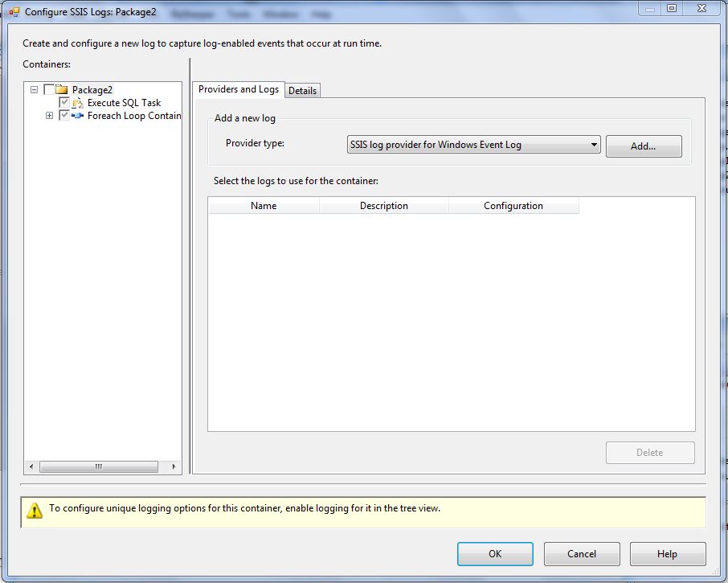The height and width of the screenshot is (583, 728).
Task: Switch to the Details tab
Action: pos(302,91)
